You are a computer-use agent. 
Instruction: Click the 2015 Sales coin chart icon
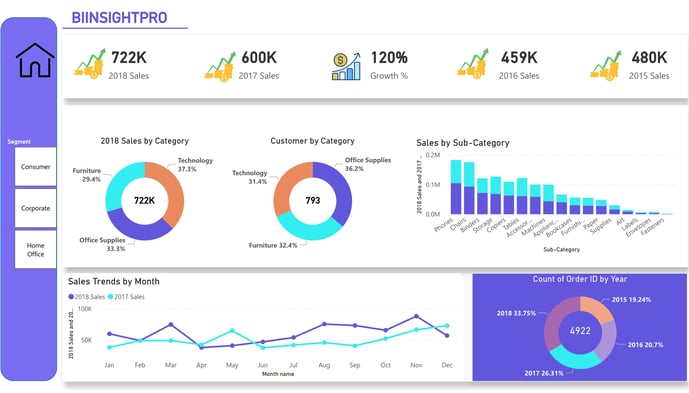click(606, 66)
